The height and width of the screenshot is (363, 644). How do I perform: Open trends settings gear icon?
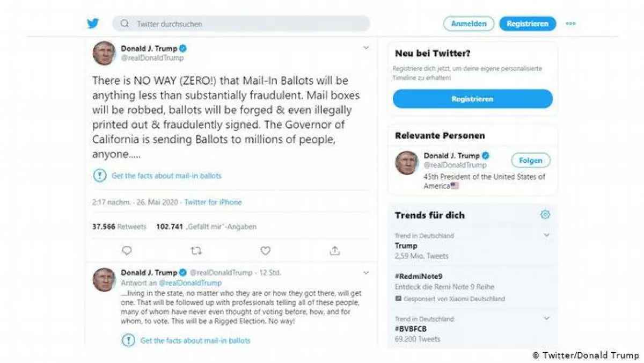545,215
